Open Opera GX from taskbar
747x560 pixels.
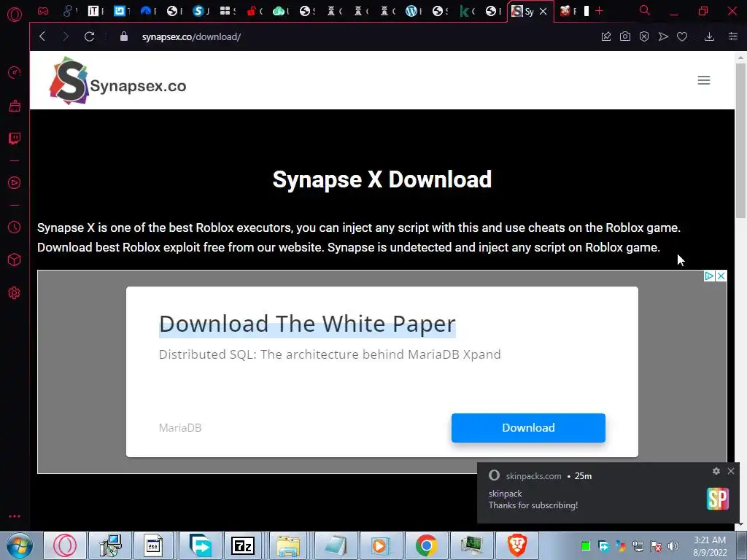tap(65, 545)
